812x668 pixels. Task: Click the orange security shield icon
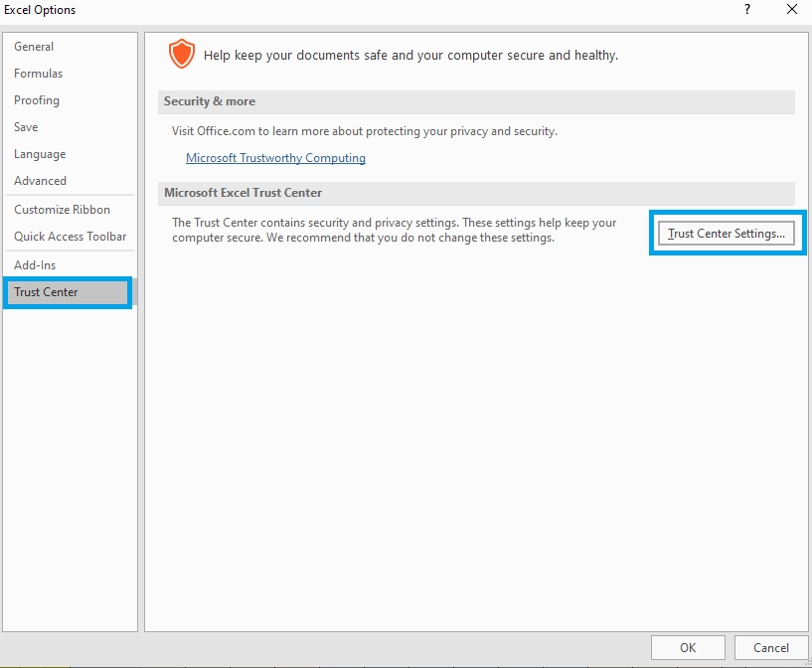coord(182,54)
